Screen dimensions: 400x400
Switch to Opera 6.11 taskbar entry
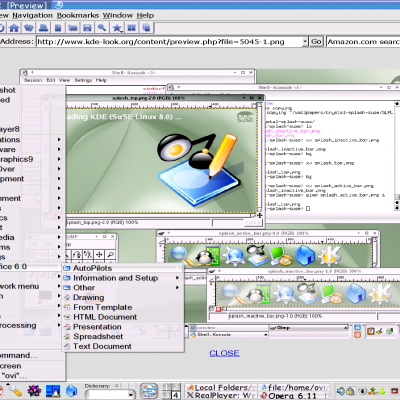tap(295, 396)
